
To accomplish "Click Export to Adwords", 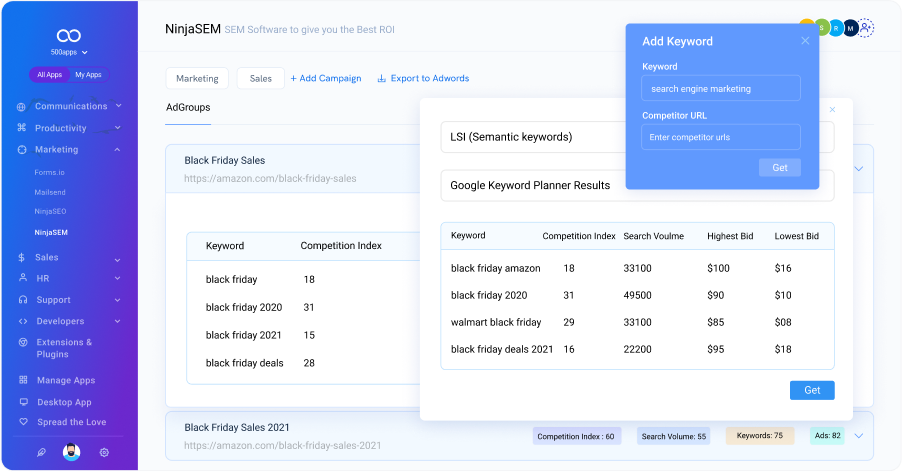I will [x=423, y=78].
